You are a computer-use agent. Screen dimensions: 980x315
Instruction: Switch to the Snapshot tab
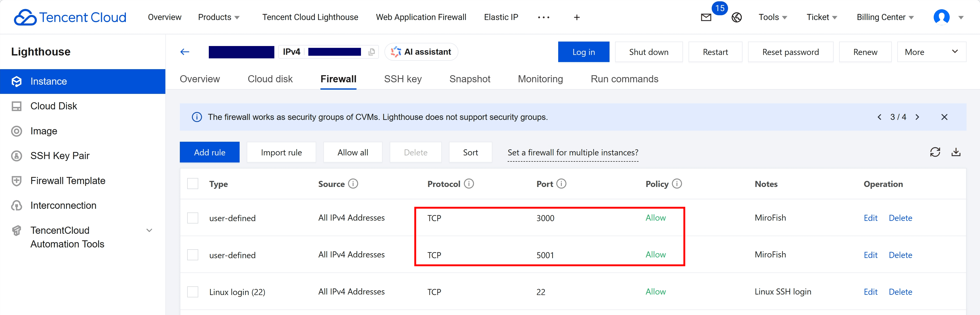(470, 79)
